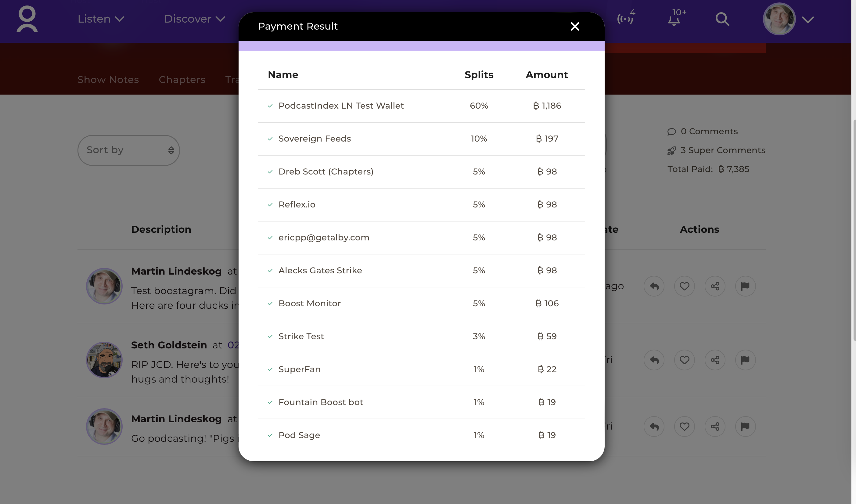Select the Alecks Gates Strike row name
The width and height of the screenshot is (856, 504).
pyautogui.click(x=320, y=271)
